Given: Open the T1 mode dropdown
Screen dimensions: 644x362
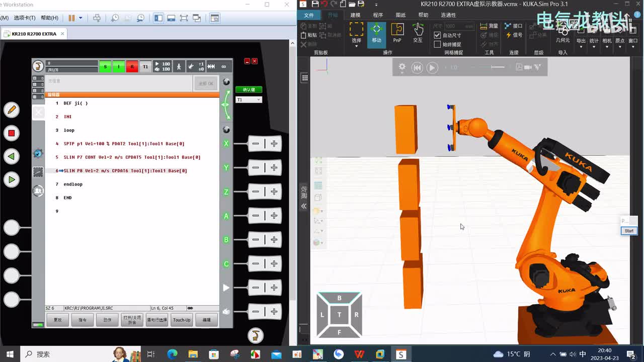Looking at the screenshot, I should coord(249,100).
